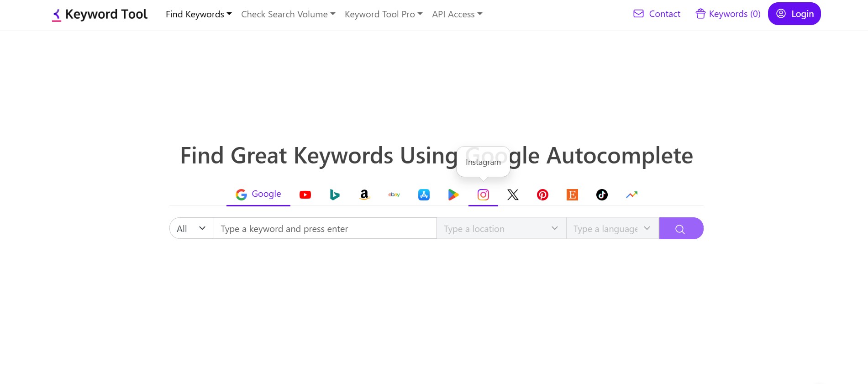Click the Keyword Tool logo
Screen dimensions: 868x384
[x=100, y=15]
